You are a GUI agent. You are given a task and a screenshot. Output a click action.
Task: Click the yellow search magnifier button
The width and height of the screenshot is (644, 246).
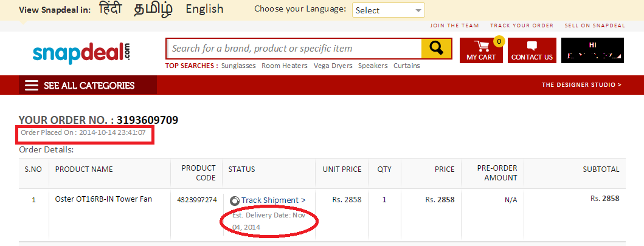[436, 48]
